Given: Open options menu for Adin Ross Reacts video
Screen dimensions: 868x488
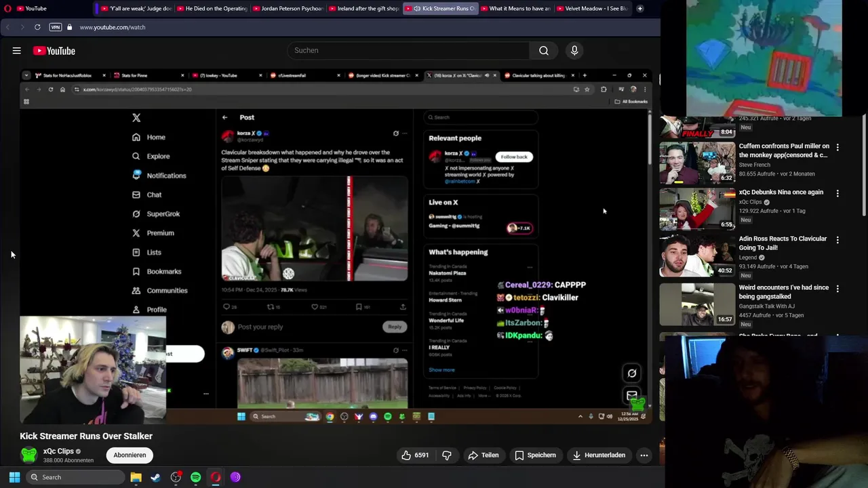Looking at the screenshot, I should pos(837,240).
